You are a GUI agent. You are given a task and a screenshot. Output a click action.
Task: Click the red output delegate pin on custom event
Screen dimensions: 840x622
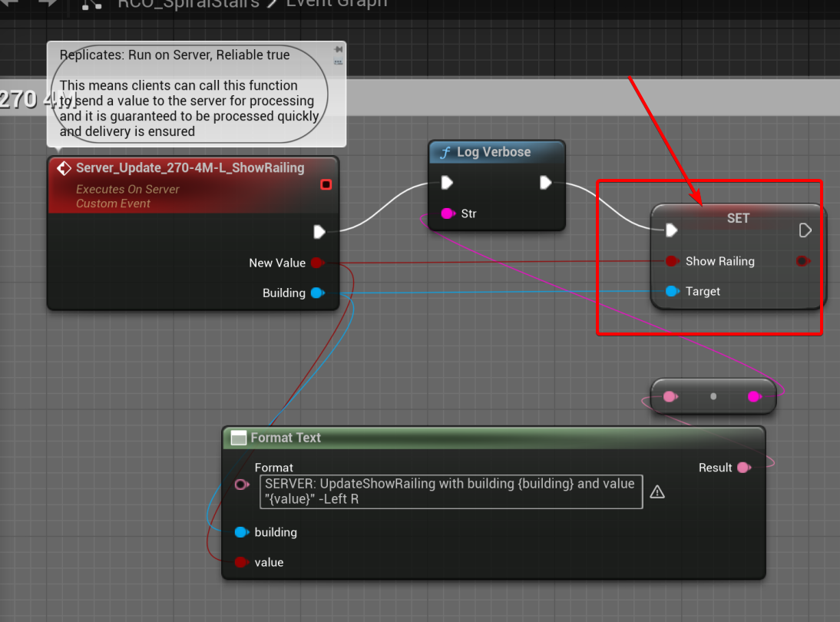[326, 185]
